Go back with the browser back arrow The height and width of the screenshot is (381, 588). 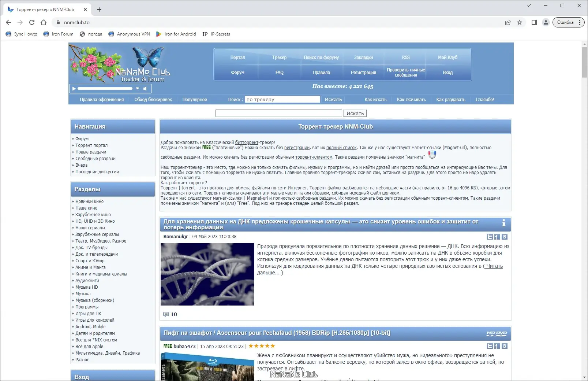click(8, 22)
